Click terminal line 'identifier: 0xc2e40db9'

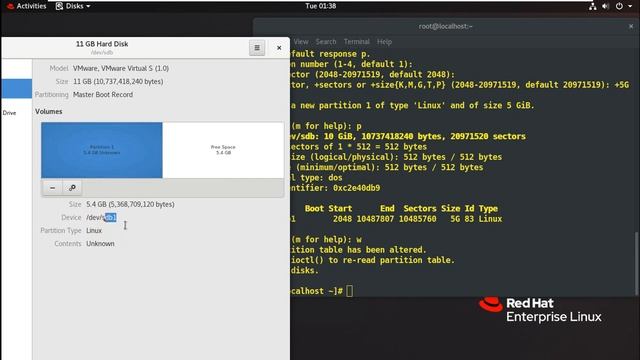[x=335, y=188]
